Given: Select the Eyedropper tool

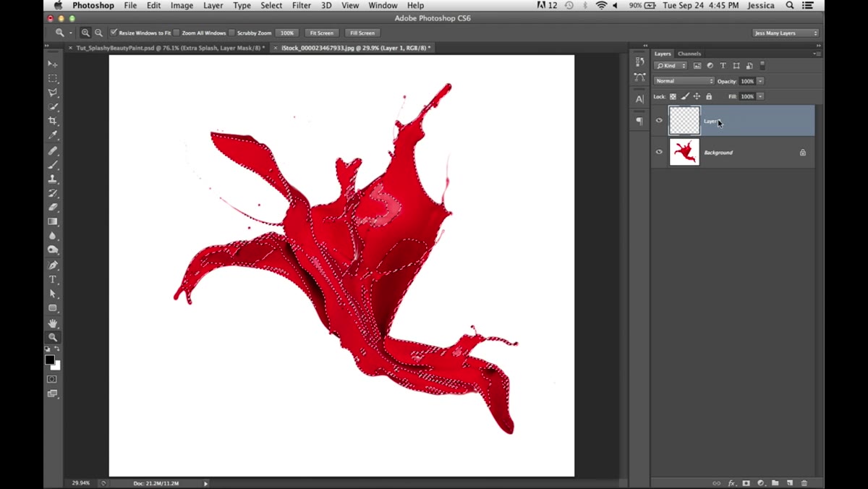Looking at the screenshot, I should point(53,135).
